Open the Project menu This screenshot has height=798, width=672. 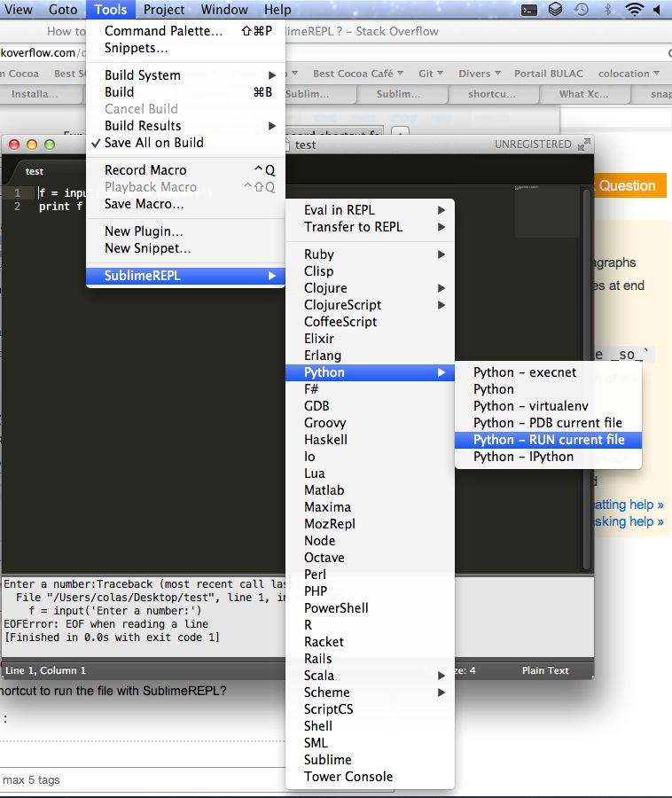164,9
